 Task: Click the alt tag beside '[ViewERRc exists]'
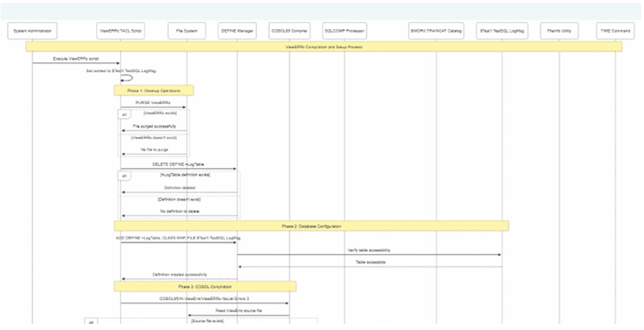coord(124,115)
